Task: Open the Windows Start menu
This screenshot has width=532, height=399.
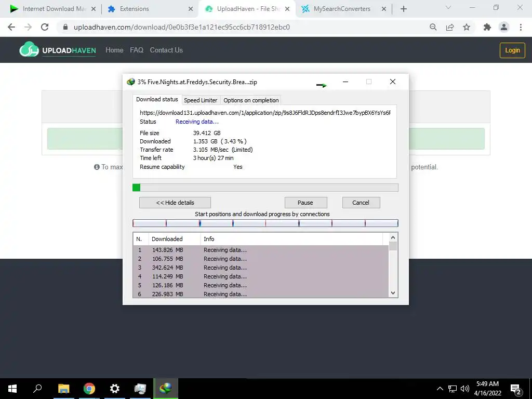Action: point(12,389)
